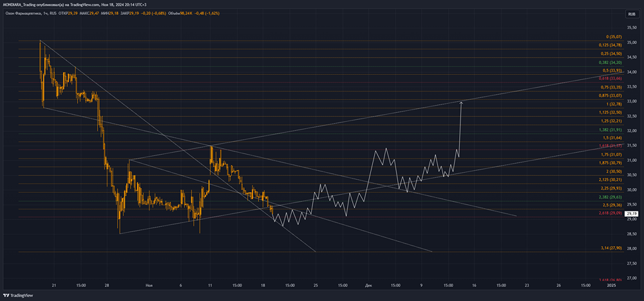Click time axis label 18
This screenshot has height=301, width=644.
(x=263, y=284)
